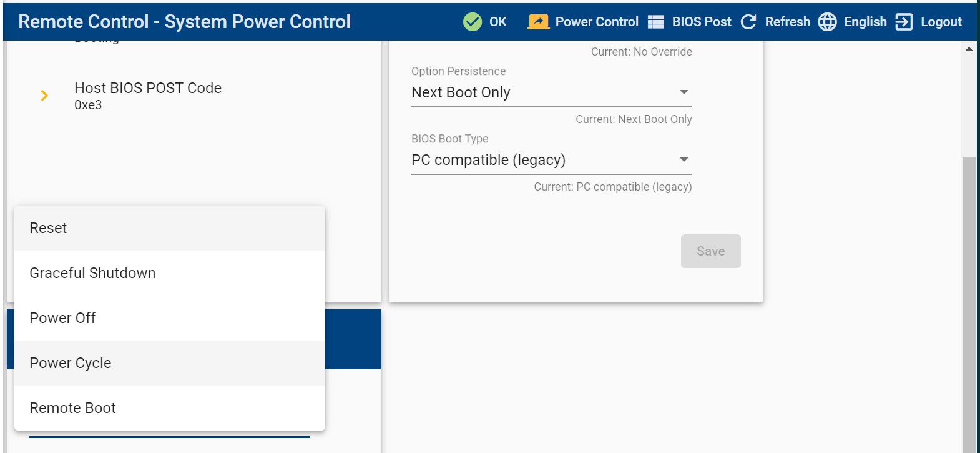Click the circular Refresh arrow icon

point(748,22)
